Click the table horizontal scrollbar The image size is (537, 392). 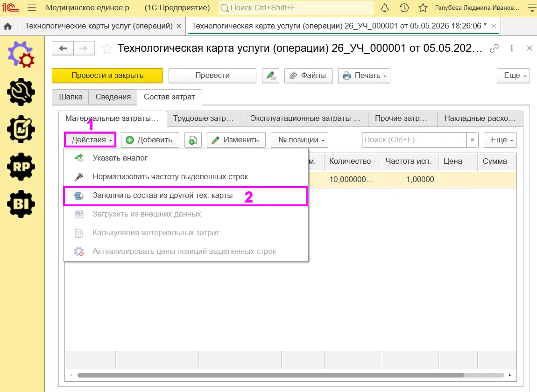(270, 375)
